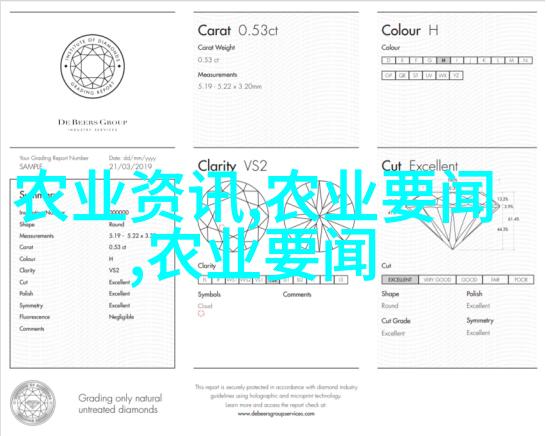Click the Institute of Diamonds circular seal
The image size is (546, 436).
click(92, 66)
